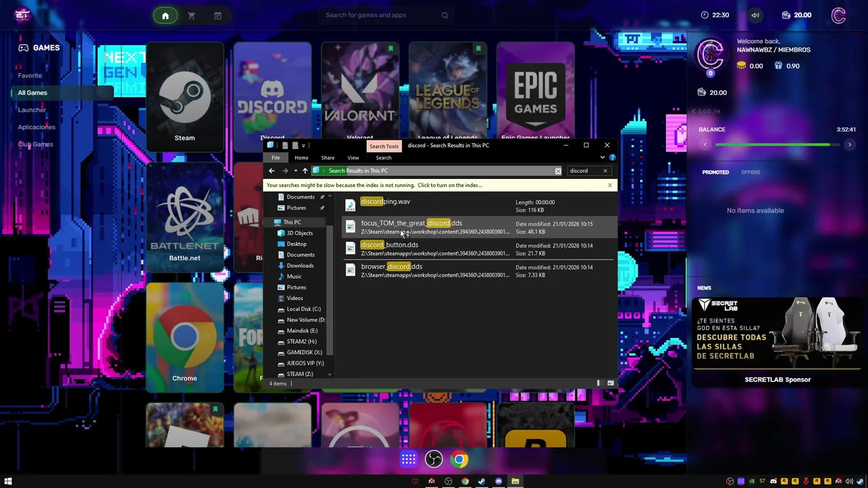The height and width of the screenshot is (488, 868).
Task: Expand the Explorer ribbon chevron
Action: click(602, 157)
